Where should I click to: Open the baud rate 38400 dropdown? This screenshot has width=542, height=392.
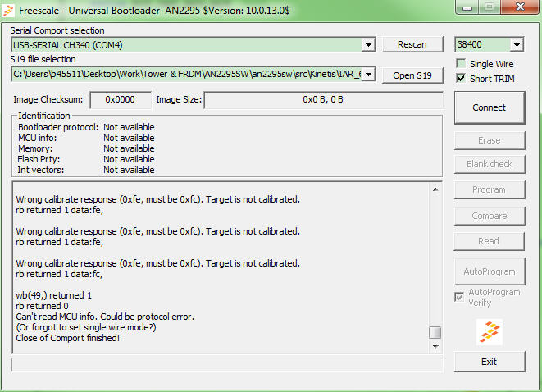(x=517, y=45)
